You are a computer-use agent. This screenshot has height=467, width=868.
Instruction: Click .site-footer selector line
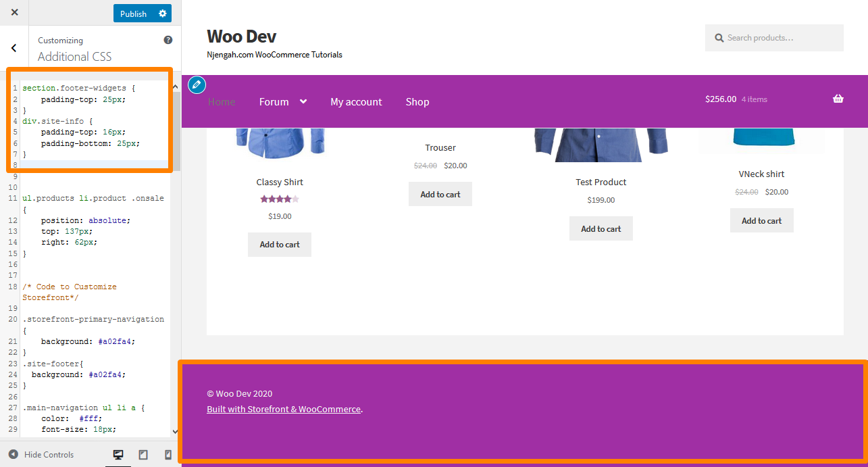click(53, 364)
